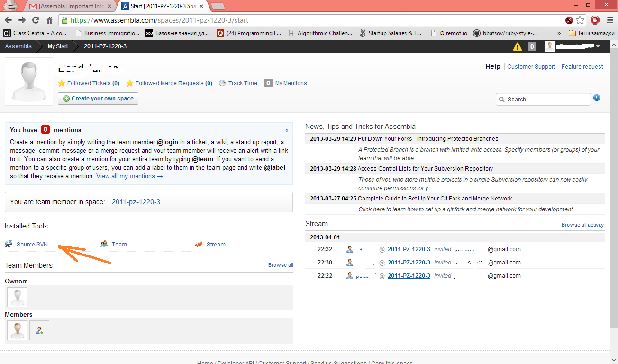Click user icon in the 22:30 stream row
The width and height of the screenshot is (618, 364).
click(350, 263)
